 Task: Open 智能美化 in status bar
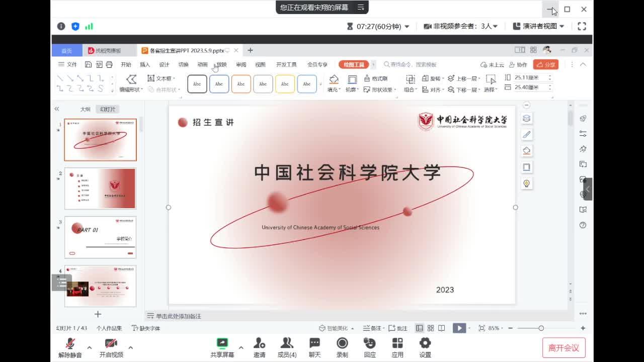336,328
